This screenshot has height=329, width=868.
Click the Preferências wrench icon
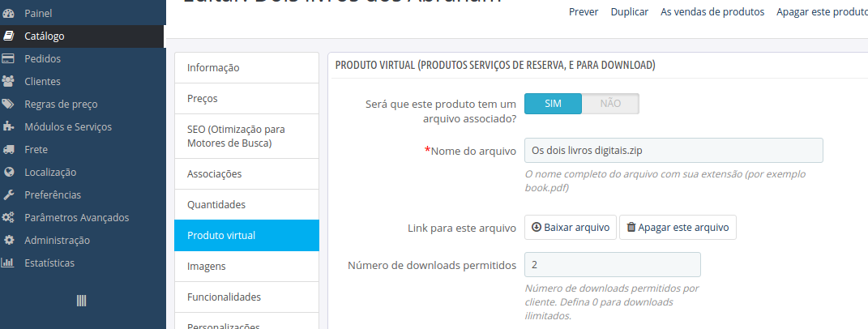click(8, 195)
